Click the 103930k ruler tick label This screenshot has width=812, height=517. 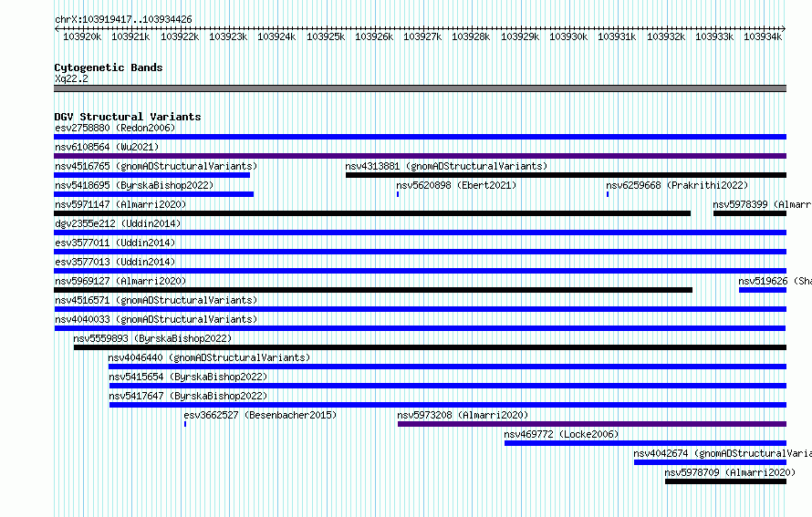click(x=568, y=36)
